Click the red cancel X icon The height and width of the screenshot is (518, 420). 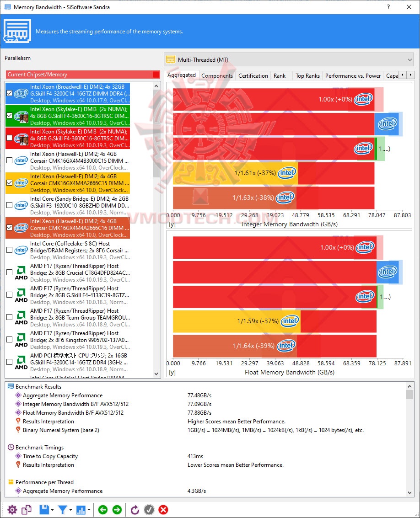click(163, 510)
